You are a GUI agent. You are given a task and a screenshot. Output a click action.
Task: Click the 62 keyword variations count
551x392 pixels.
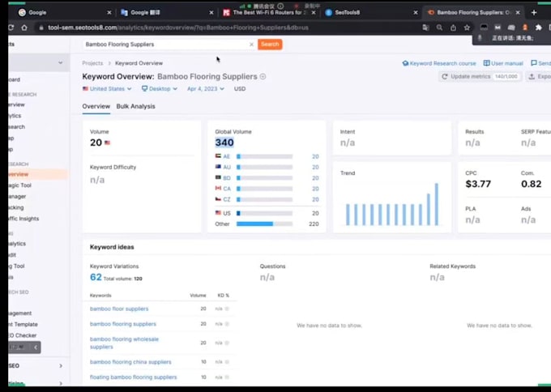(96, 277)
